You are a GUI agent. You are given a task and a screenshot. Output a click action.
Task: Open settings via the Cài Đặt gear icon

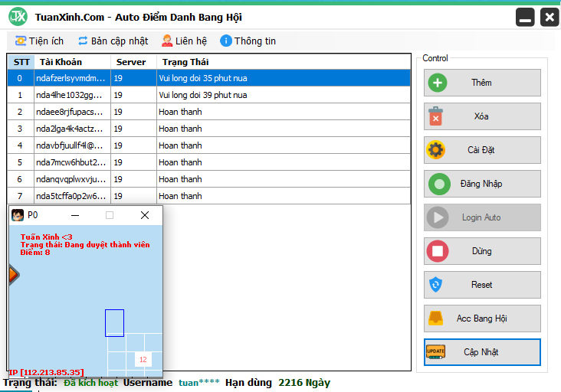coord(436,150)
